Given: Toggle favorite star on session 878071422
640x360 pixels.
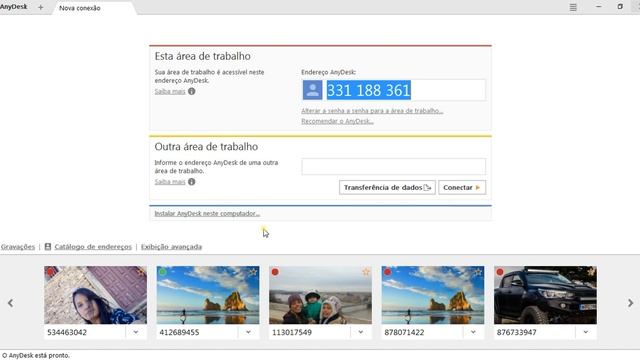Looking at the screenshot, I should (478, 271).
